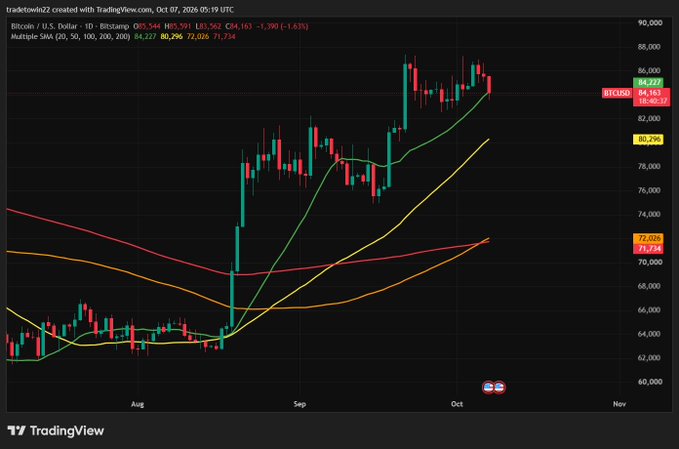The image size is (679, 449).
Task: Click the Sep label on time axis
Action: 300,404
